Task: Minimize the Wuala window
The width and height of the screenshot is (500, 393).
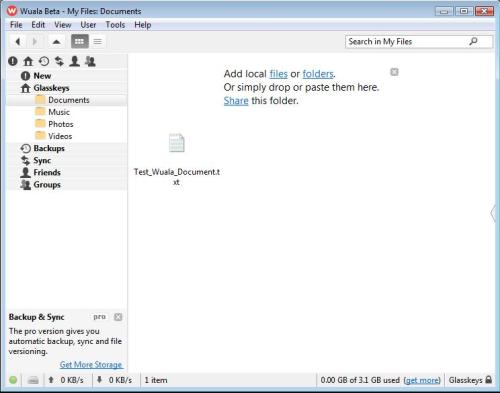Action: click(444, 11)
